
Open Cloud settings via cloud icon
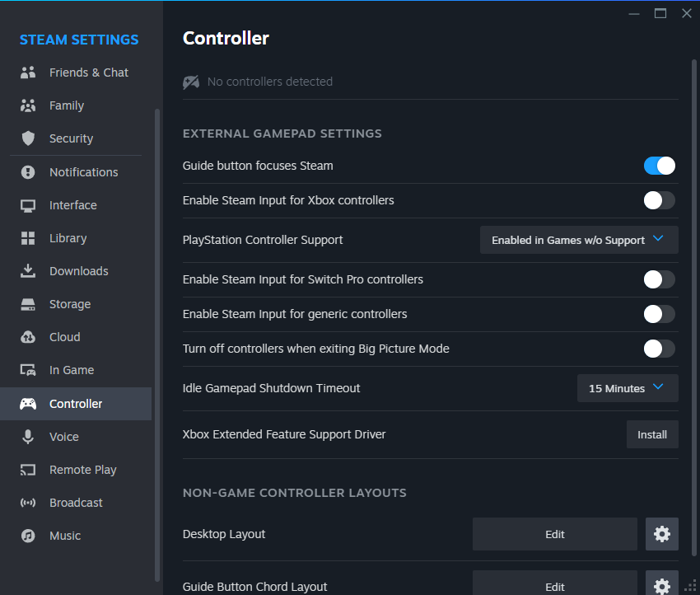(x=28, y=337)
